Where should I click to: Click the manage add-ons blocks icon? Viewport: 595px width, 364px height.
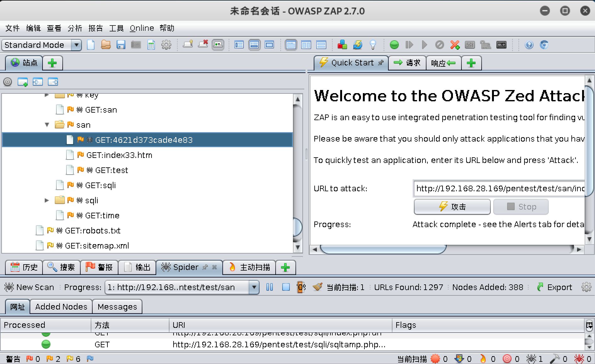pos(342,45)
